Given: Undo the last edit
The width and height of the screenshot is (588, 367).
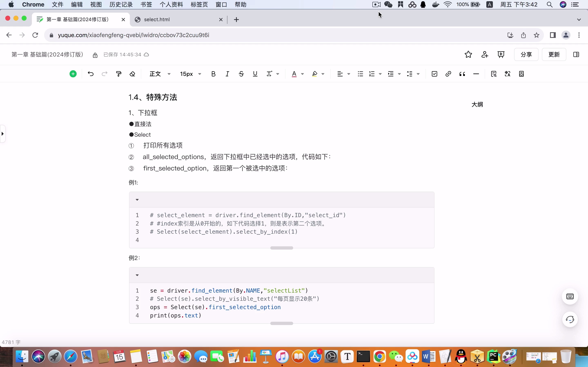Looking at the screenshot, I should [90, 74].
